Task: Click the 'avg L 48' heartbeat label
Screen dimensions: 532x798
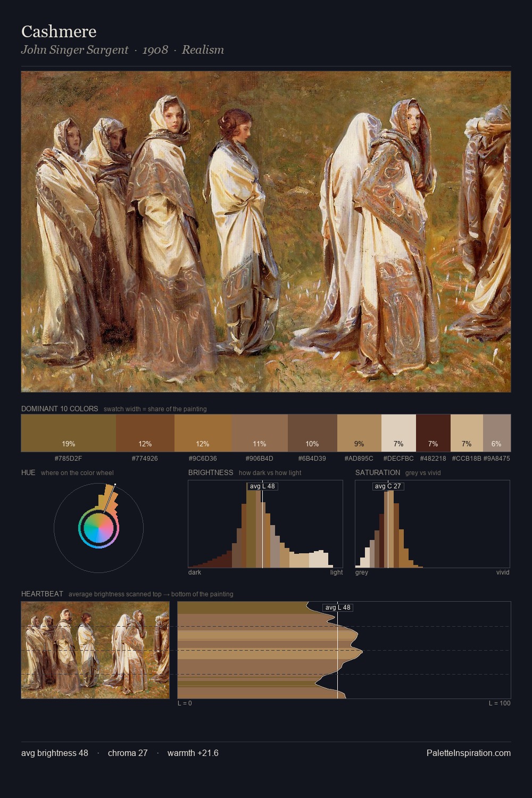Action: coord(338,608)
